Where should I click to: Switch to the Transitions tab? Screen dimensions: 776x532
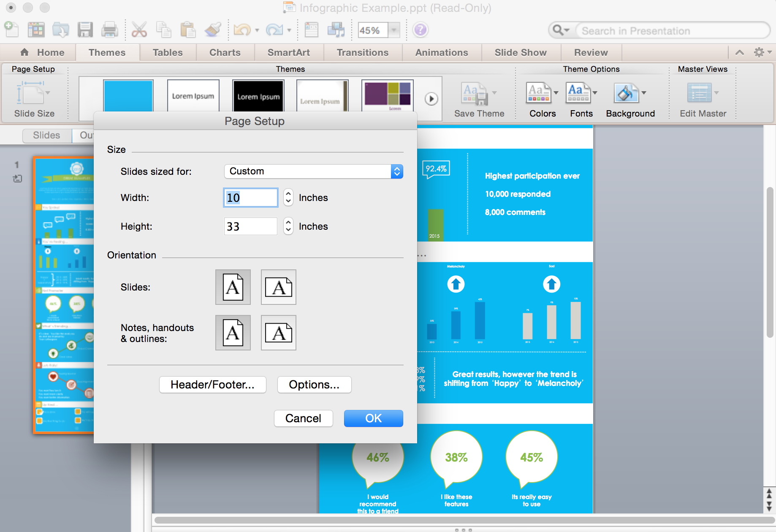pos(363,52)
